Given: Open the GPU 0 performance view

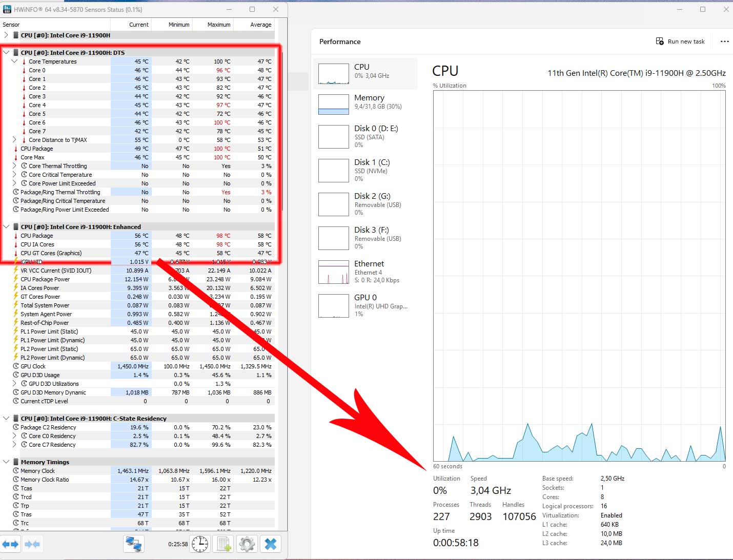Looking at the screenshot, I should (x=365, y=305).
